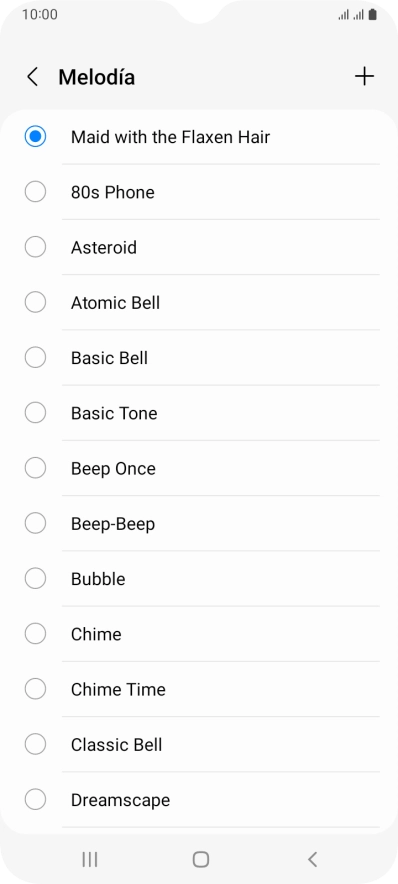Tap the back arrow beside Melodía

pos(33,77)
